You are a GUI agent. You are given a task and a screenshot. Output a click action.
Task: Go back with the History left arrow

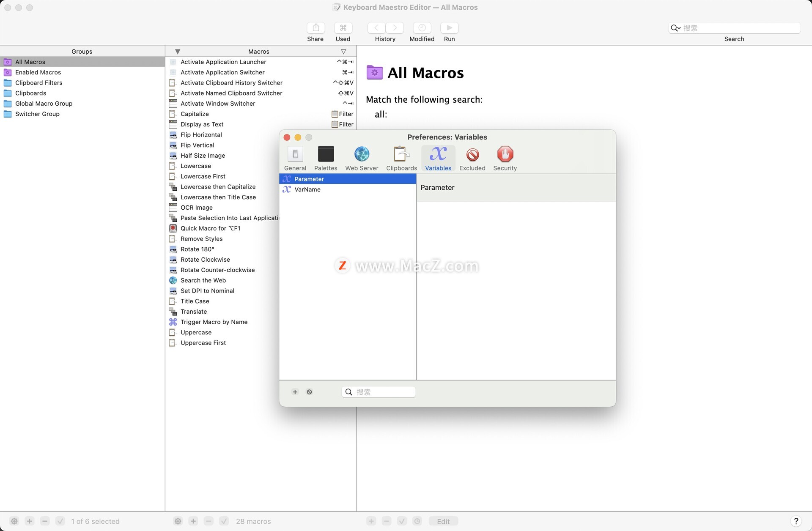click(376, 28)
